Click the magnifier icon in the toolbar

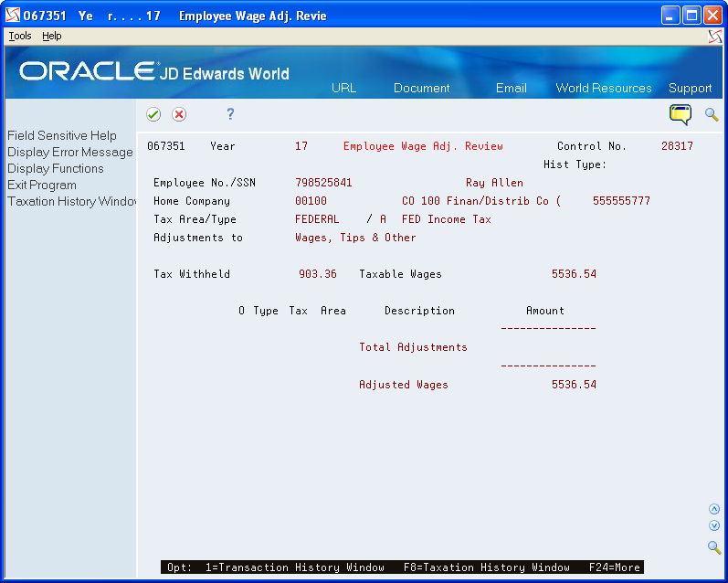[x=712, y=114]
